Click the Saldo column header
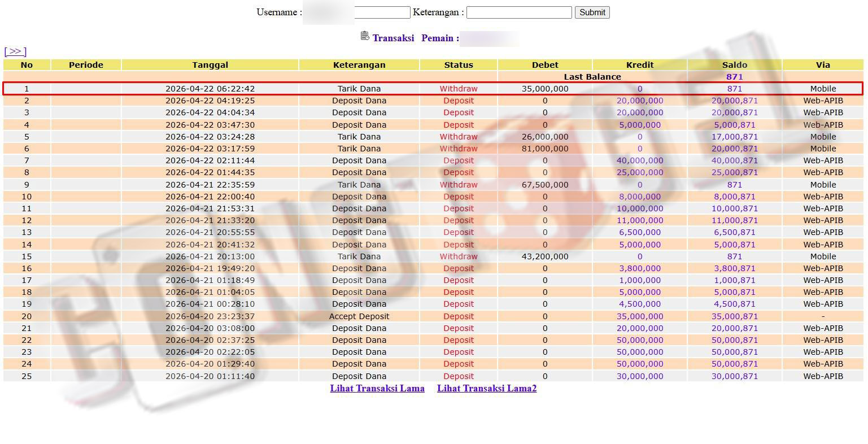This screenshot has width=868, height=444. [x=735, y=65]
